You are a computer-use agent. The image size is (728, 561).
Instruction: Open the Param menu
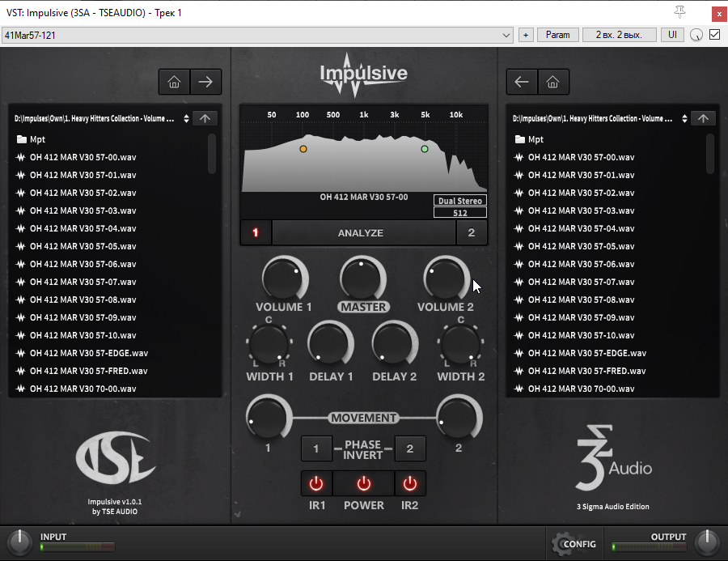point(558,35)
